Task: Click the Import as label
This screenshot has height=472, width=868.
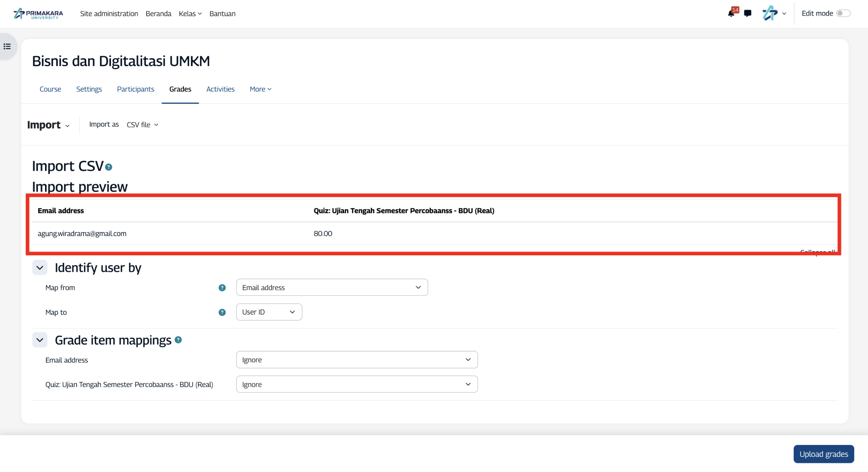Action: (104, 124)
